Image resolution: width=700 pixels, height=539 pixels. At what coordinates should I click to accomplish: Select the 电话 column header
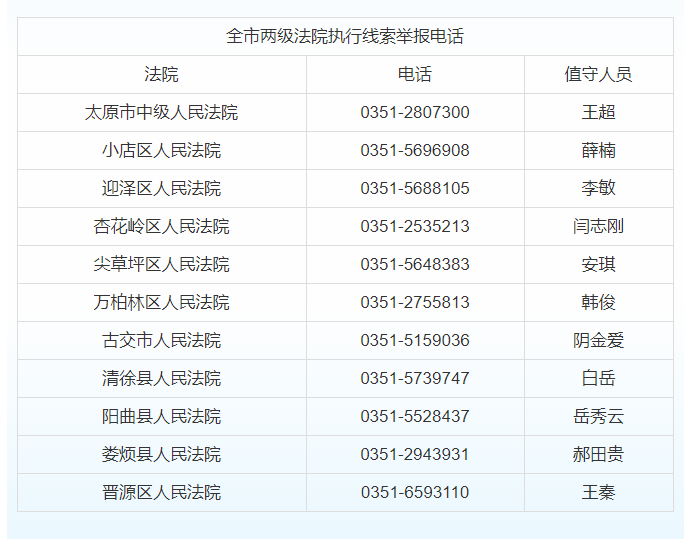point(415,74)
